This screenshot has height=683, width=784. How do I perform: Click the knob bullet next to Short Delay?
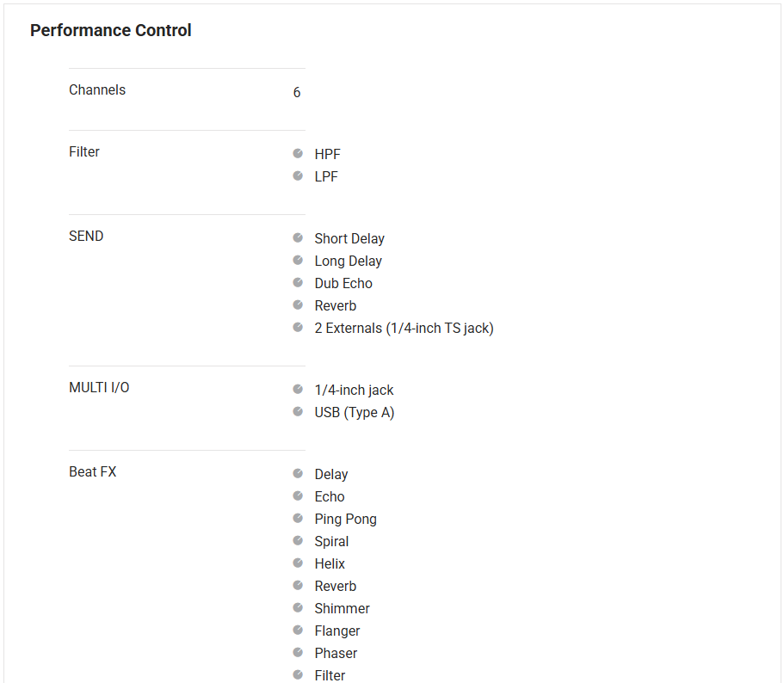pyautogui.click(x=298, y=237)
